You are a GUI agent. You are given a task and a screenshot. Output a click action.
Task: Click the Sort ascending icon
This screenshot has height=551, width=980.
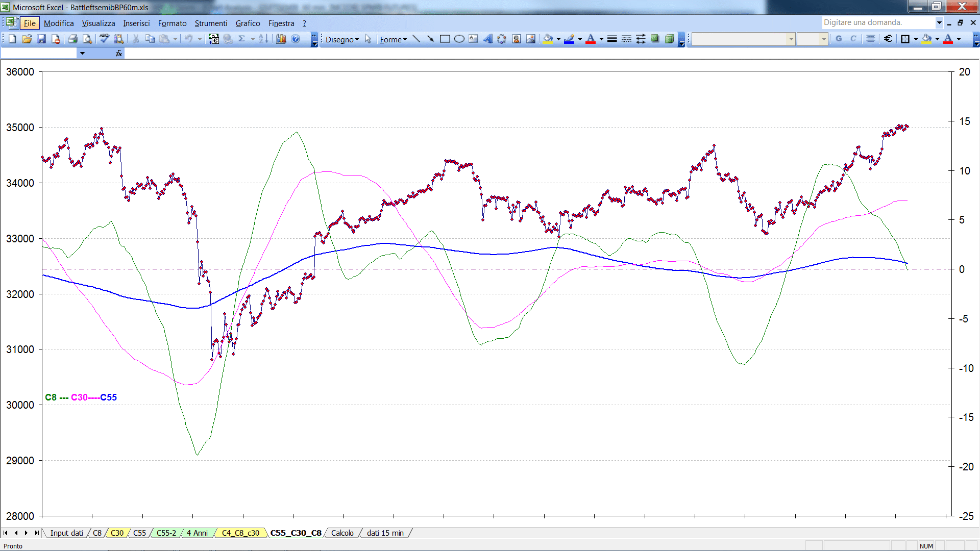(x=263, y=39)
